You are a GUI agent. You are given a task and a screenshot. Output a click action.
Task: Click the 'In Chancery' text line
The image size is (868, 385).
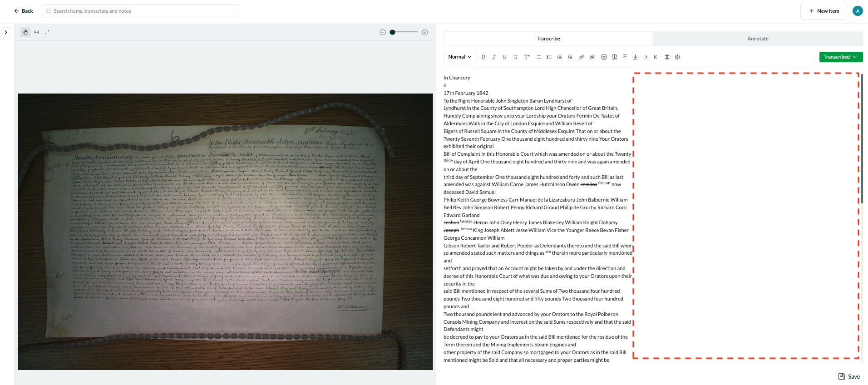click(x=457, y=78)
